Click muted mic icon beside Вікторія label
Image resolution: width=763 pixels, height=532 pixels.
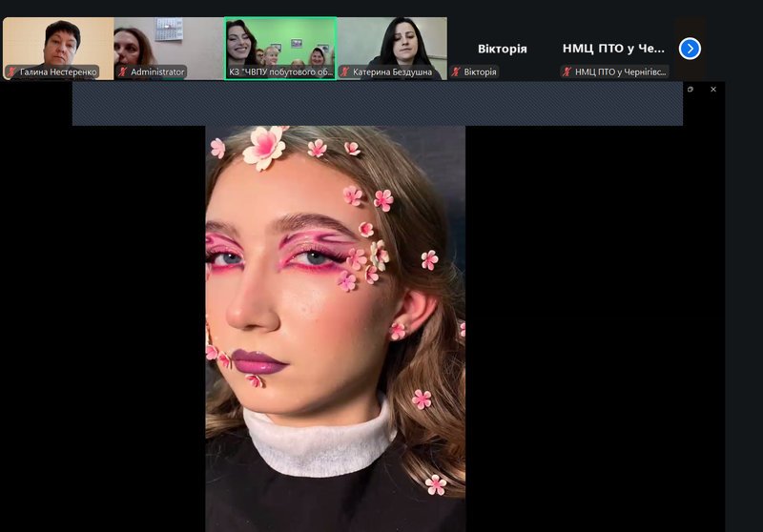tap(457, 72)
